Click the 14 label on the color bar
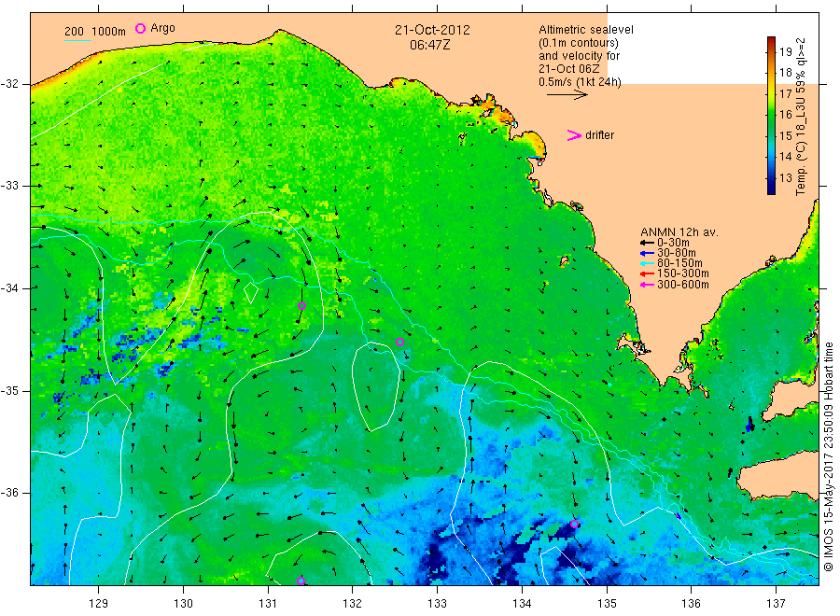This screenshot has height=616, width=840. coord(785,157)
